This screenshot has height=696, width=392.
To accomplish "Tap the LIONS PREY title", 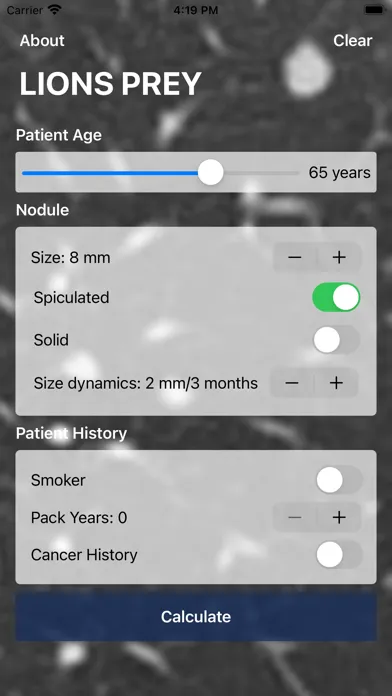I will click(x=111, y=83).
